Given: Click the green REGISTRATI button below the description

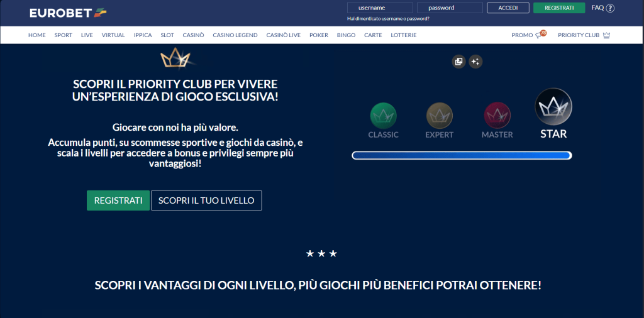Looking at the screenshot, I should pyautogui.click(x=118, y=200).
